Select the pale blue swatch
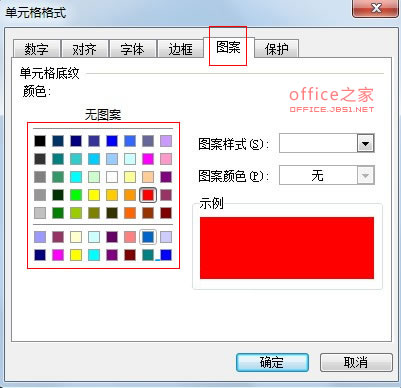Viewport: 401px width, 388px height. coord(112,159)
